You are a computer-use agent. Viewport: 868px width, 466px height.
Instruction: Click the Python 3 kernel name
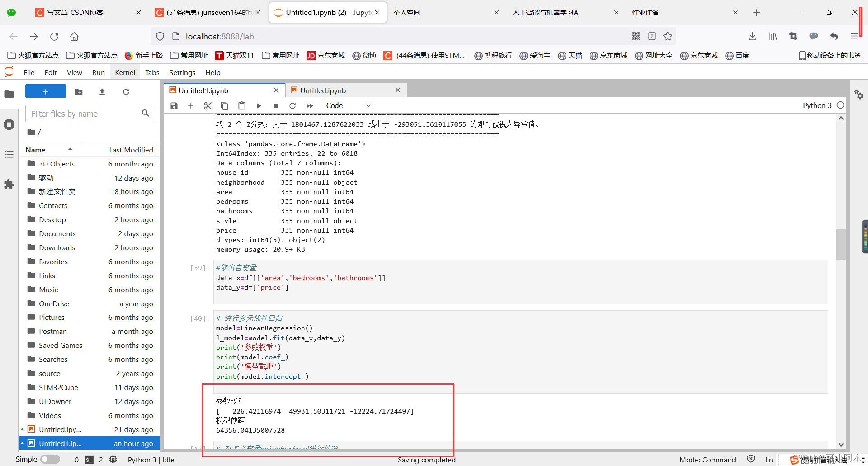[817, 105]
